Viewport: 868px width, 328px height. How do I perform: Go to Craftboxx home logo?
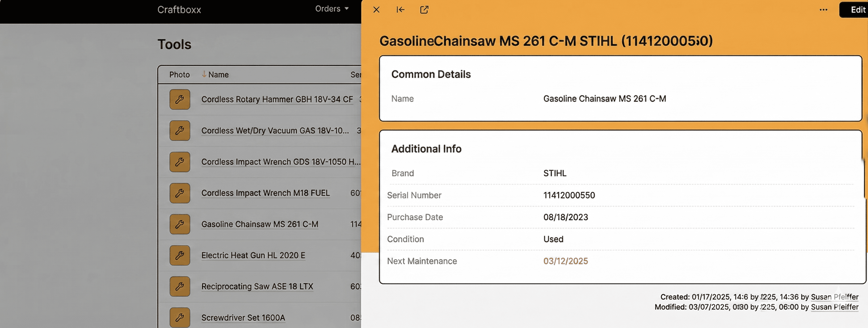(x=179, y=10)
